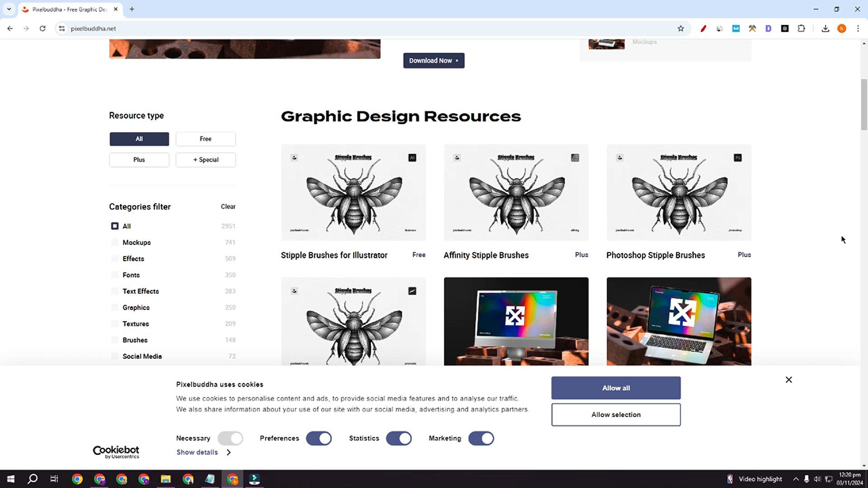Open Windows taskbar search
This screenshot has width=868, height=488.
pos(33,479)
